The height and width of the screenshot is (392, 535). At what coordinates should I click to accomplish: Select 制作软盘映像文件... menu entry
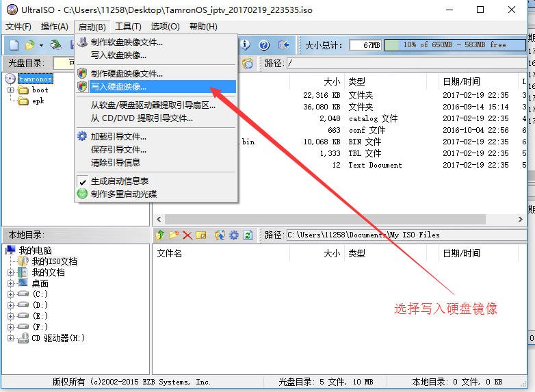click(x=156, y=42)
